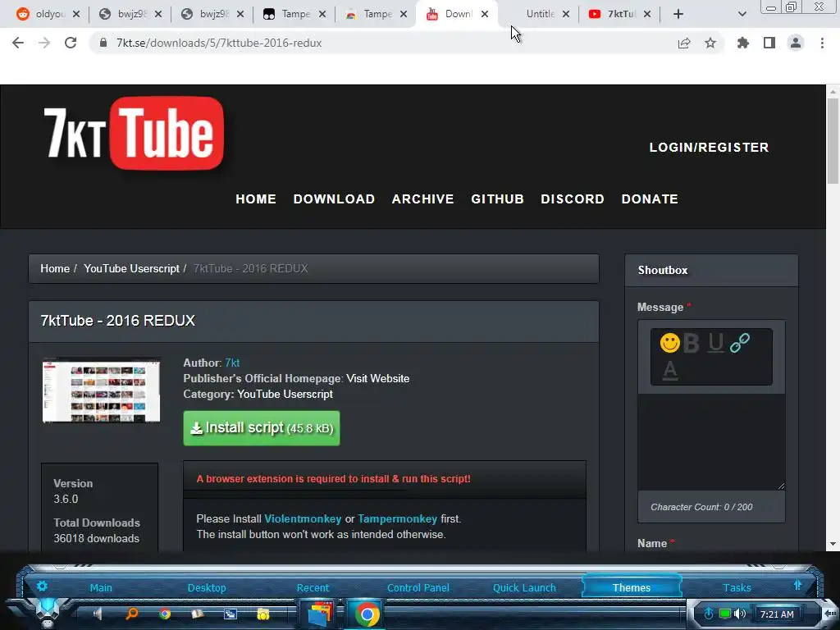Close the Downloads tab
This screenshot has width=840, height=630.
pos(485,14)
